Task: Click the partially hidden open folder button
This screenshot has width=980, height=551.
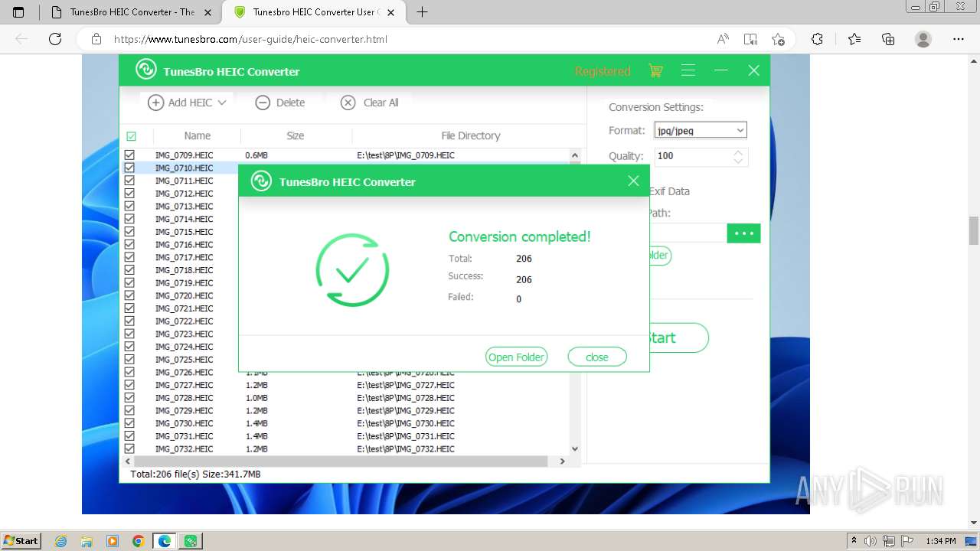Action: point(660,256)
